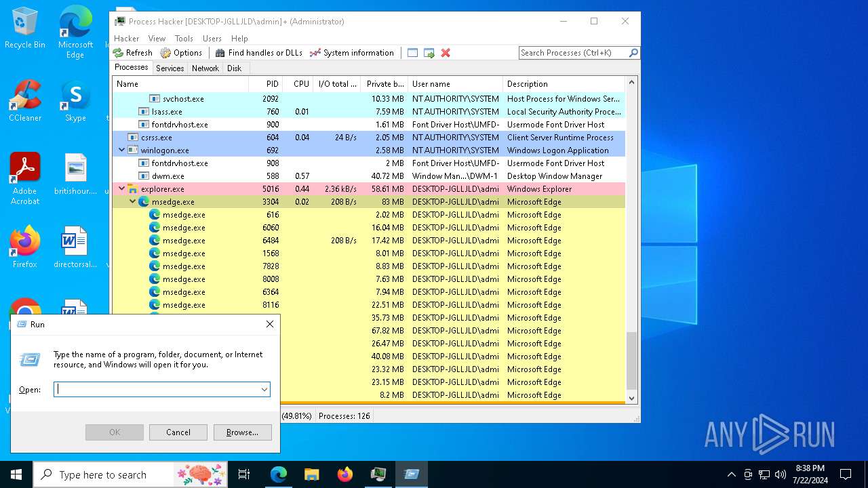Open the View menu
Viewport: 868px width, 488px height.
click(x=157, y=39)
